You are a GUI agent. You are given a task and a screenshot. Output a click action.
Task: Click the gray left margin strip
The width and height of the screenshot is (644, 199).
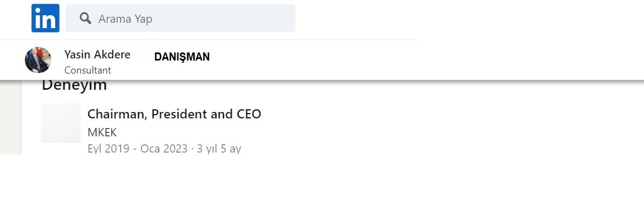11,117
